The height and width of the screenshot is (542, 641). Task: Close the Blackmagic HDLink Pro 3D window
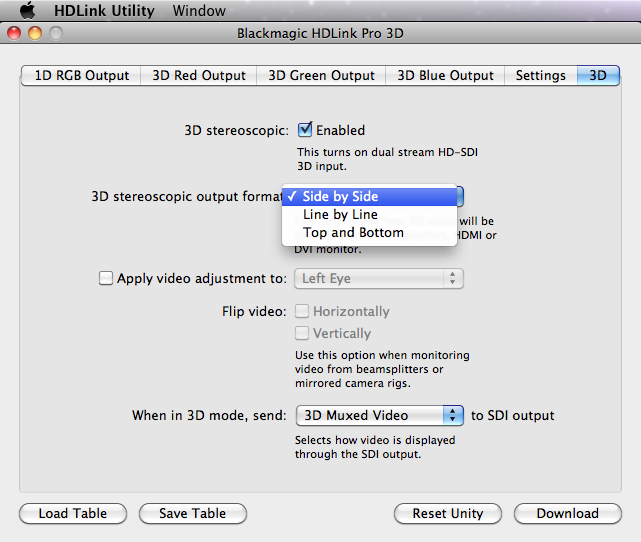click(14, 33)
